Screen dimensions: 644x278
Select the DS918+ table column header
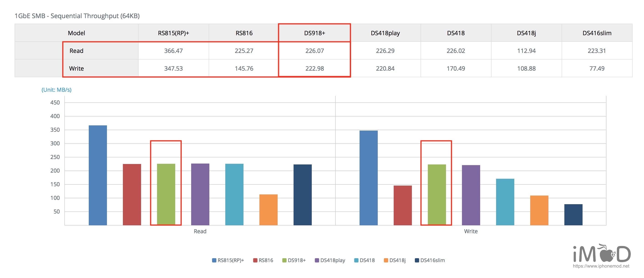tap(314, 33)
